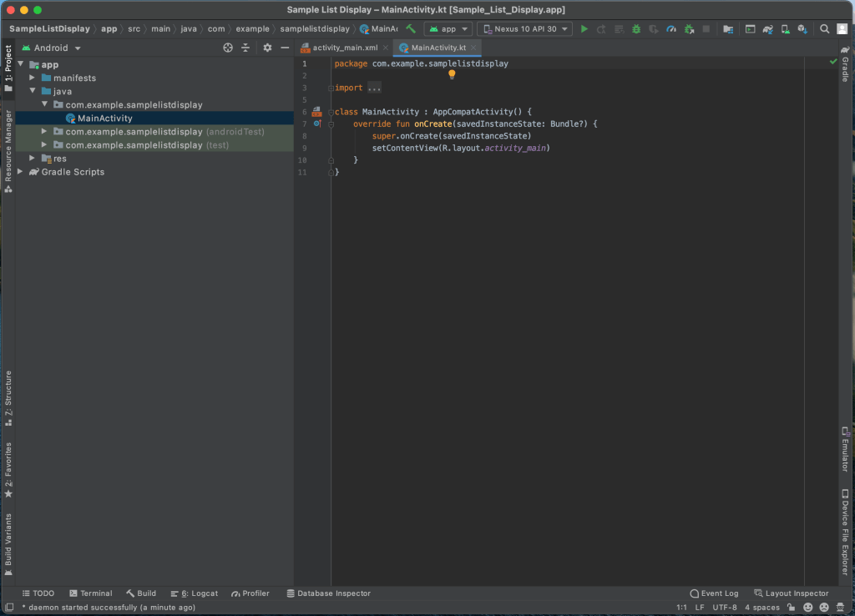Click the yellow lightbulb intention icon
Image resolution: width=855 pixels, height=616 pixels.
tap(452, 74)
